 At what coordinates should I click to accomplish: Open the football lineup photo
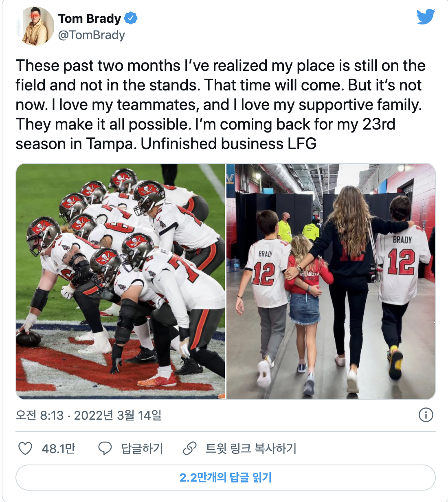[x=121, y=281]
